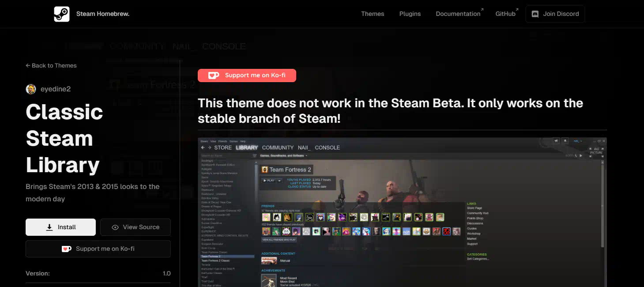Open the Classic Steam Library screenshot preview
This screenshot has height=287, width=644.
click(x=402, y=212)
